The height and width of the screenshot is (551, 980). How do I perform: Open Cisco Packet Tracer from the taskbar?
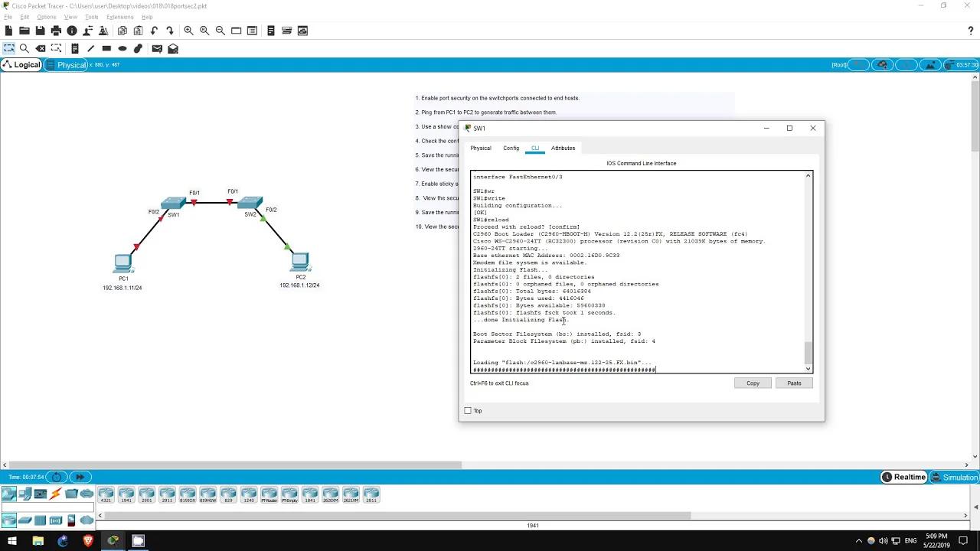(x=113, y=541)
